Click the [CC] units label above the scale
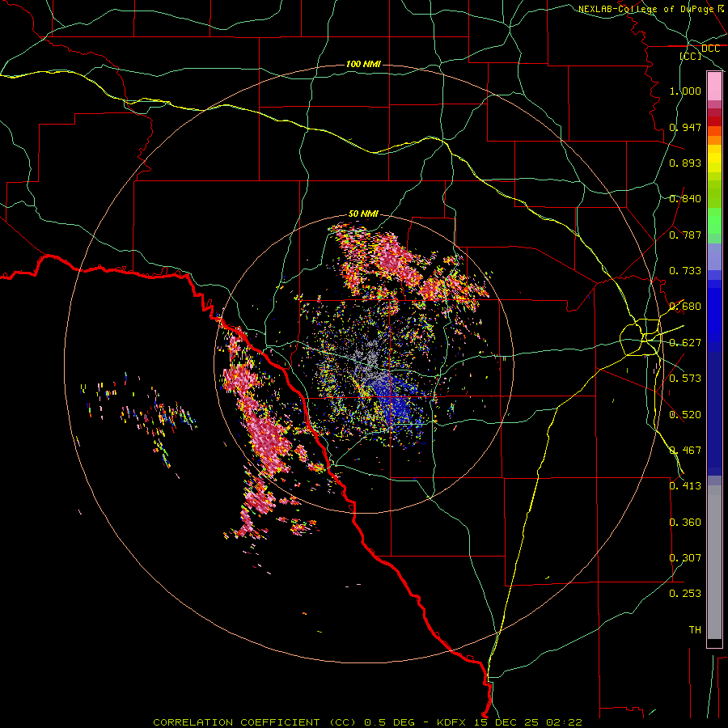Screen dimensions: 728x728 pos(690,56)
